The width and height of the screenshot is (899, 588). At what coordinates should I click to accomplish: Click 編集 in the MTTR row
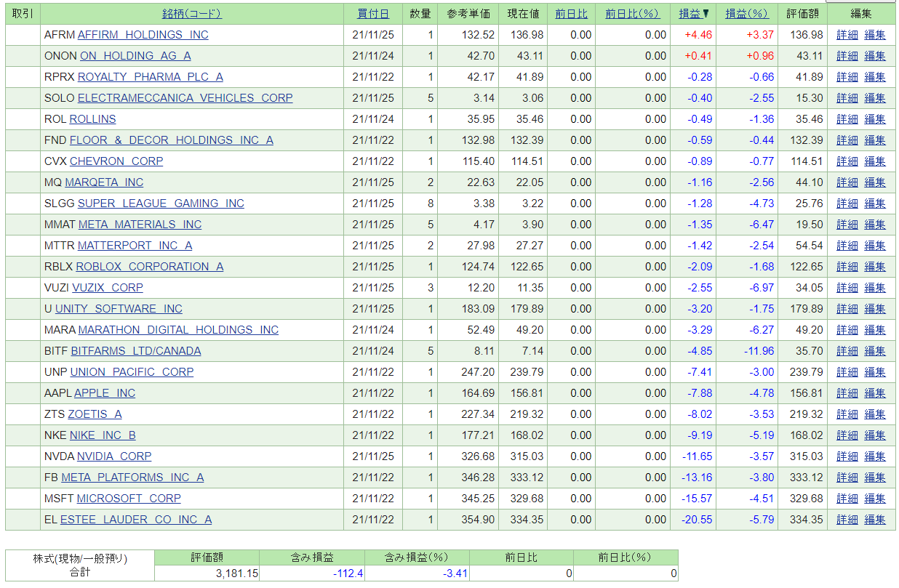[875, 246]
